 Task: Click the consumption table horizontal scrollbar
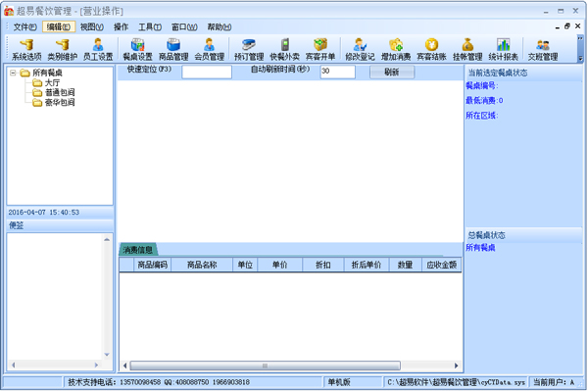[265, 366]
